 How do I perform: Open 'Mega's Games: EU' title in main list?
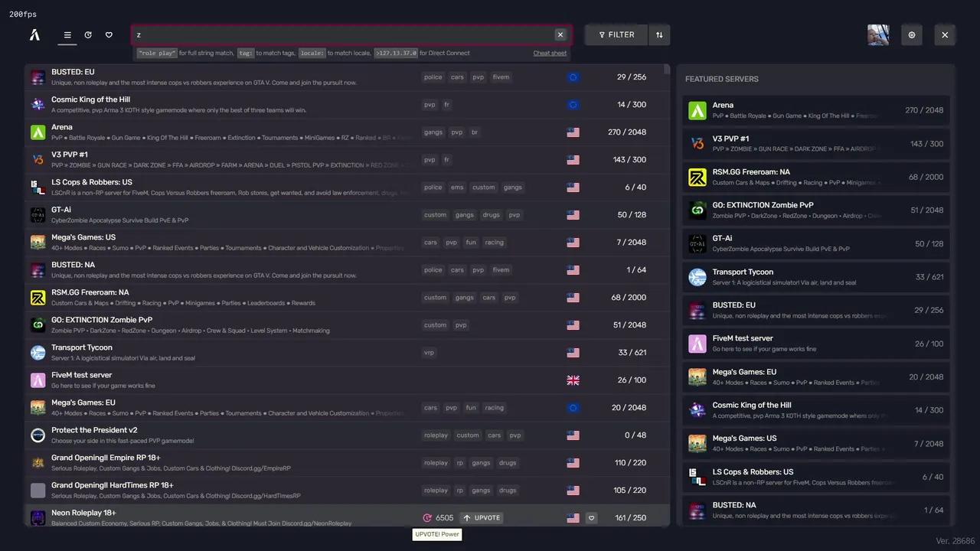click(83, 403)
